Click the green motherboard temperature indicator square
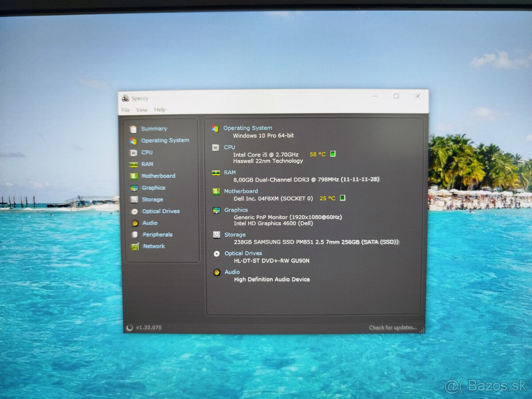This screenshot has height=399, width=532. (343, 198)
